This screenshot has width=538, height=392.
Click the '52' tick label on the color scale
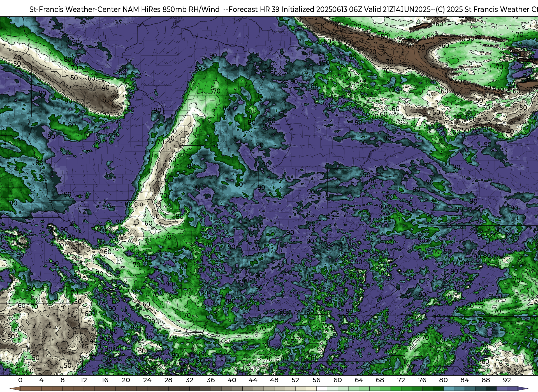click(x=295, y=380)
